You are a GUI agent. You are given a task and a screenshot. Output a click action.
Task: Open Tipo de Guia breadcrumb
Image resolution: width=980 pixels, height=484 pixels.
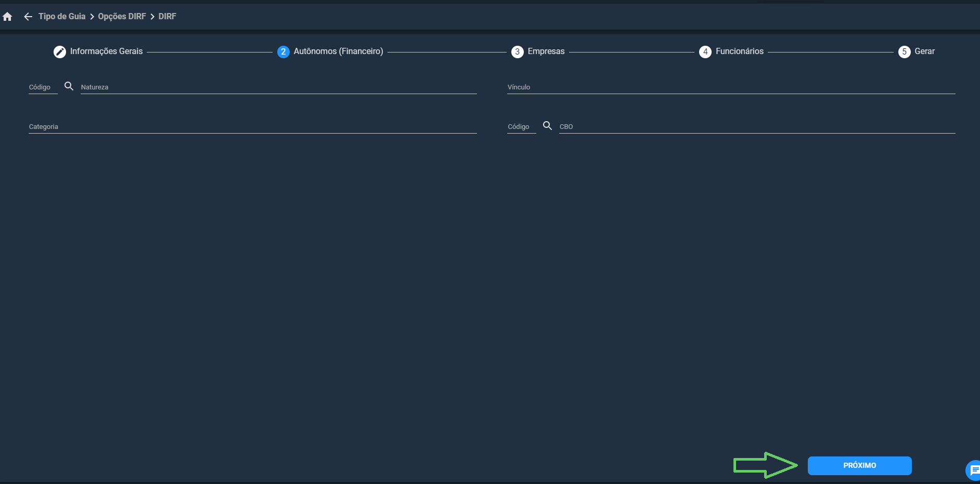coord(62,17)
